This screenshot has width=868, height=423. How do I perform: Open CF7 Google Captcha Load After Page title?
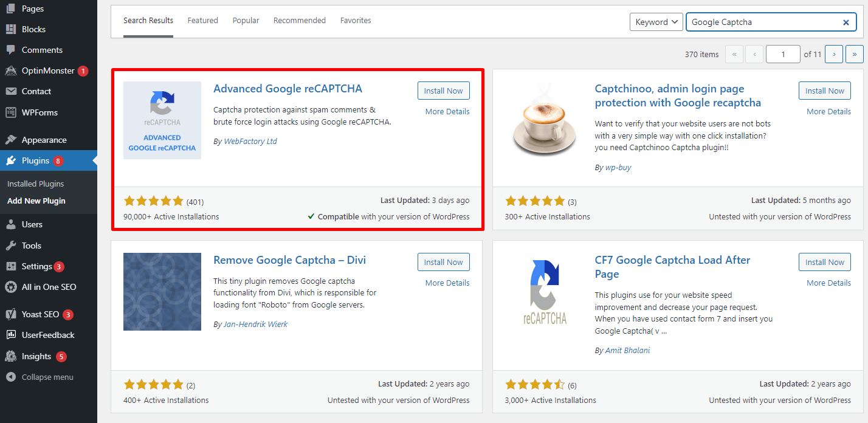672,267
